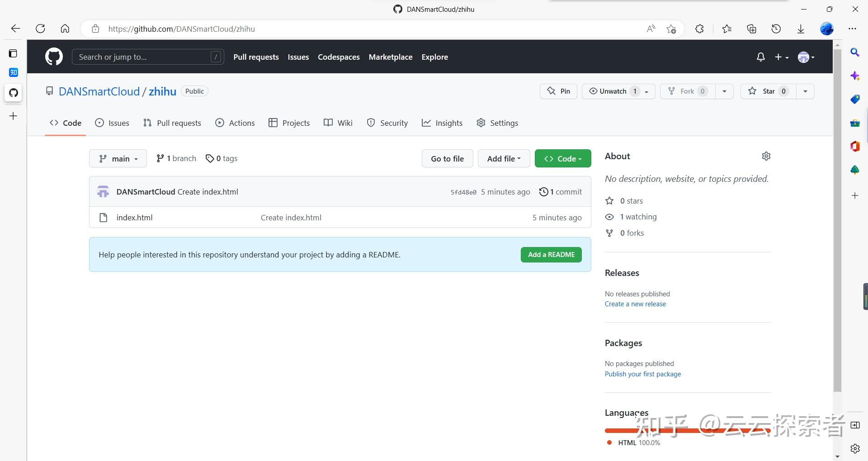Click the notifications bell icon

pos(760,57)
